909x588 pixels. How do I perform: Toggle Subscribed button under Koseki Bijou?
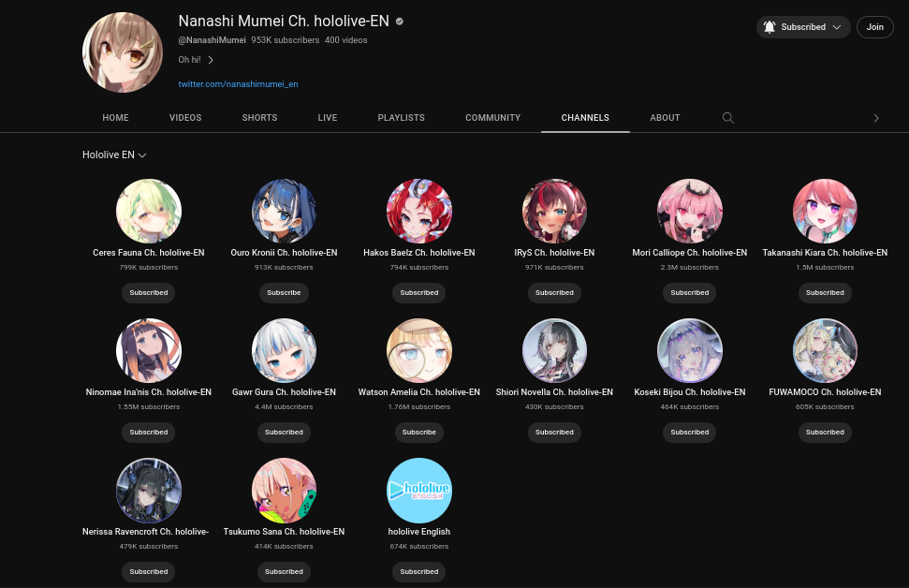tap(690, 433)
